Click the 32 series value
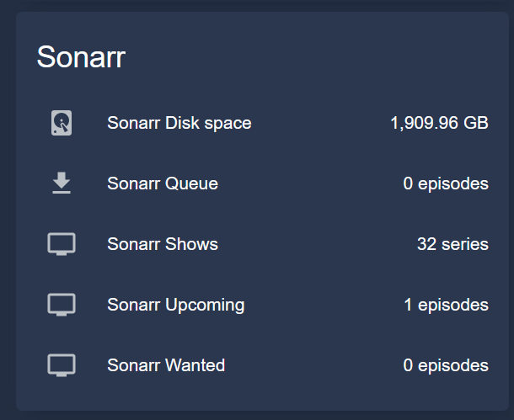Image resolution: width=514 pixels, height=420 pixels. (452, 244)
